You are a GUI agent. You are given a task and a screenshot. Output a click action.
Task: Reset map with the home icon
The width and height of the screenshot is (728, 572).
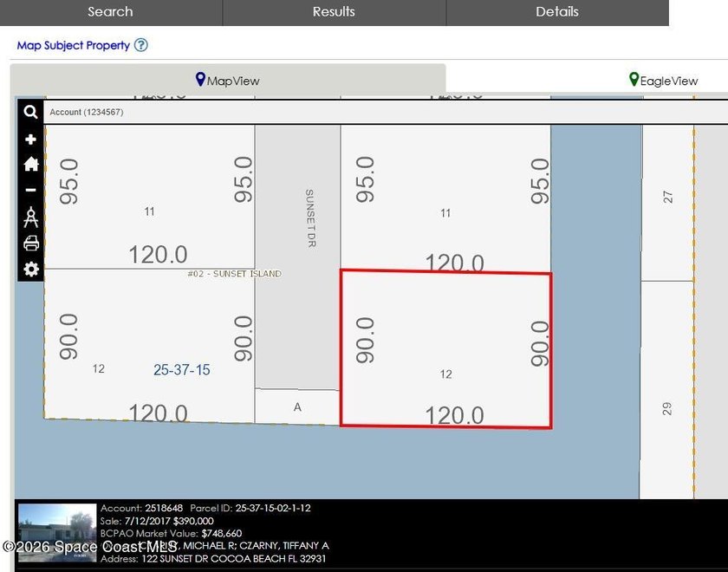pos(31,164)
